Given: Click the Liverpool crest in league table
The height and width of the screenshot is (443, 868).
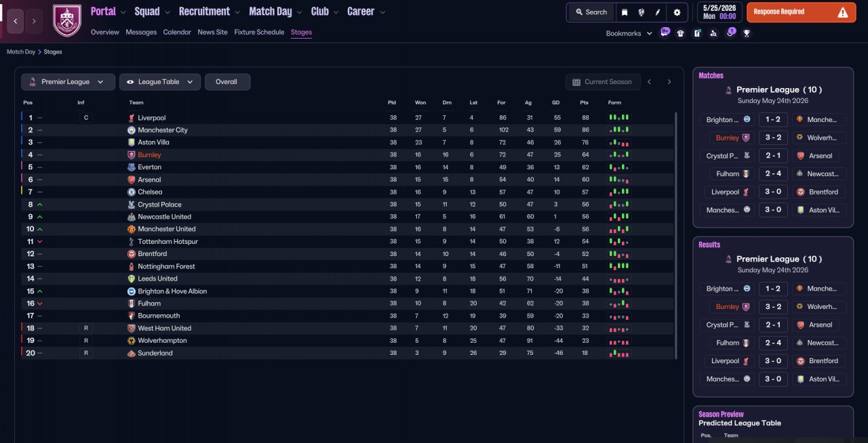Looking at the screenshot, I should [x=132, y=118].
